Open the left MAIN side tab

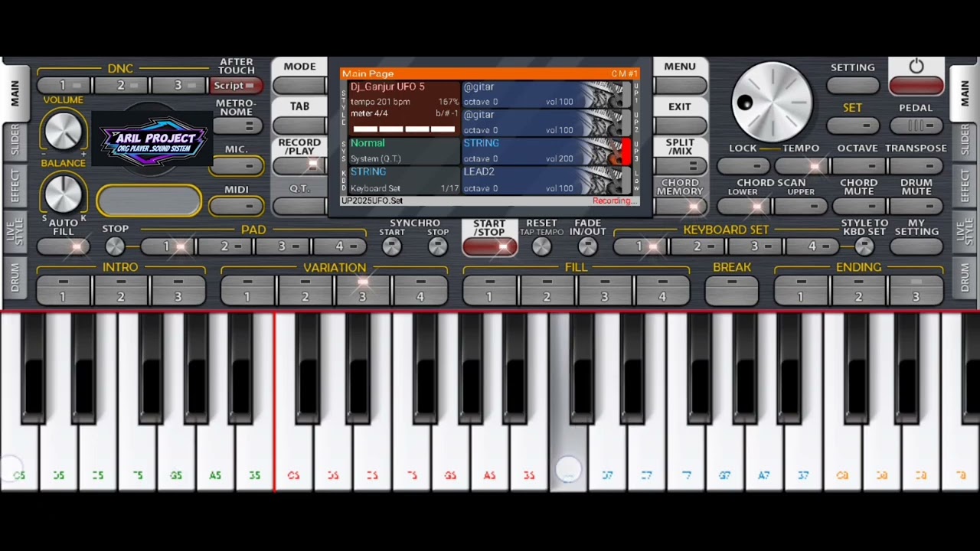(15, 93)
